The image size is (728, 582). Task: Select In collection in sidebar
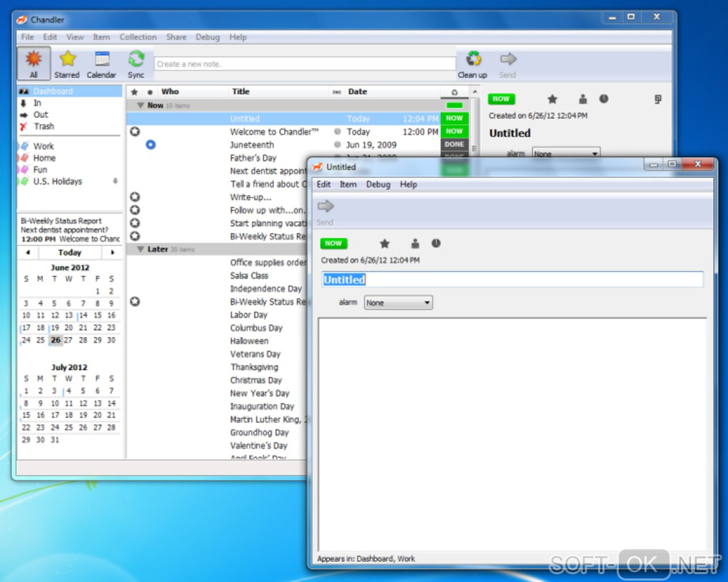[70, 103]
